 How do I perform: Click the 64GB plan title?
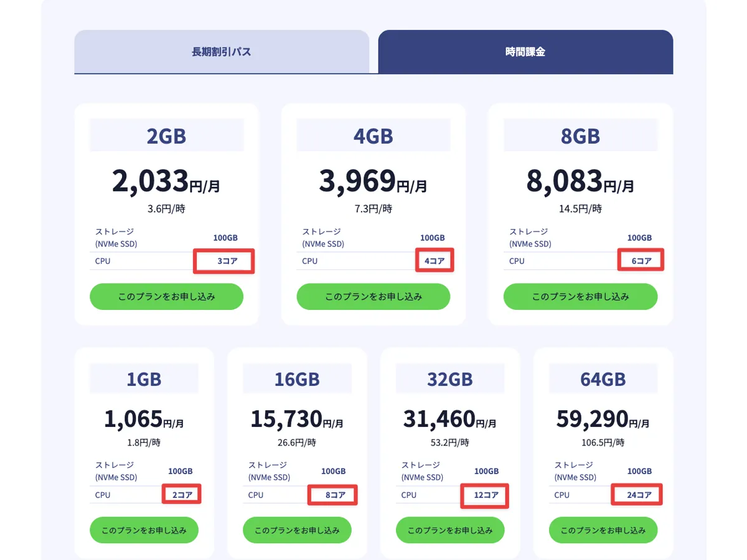coord(603,379)
